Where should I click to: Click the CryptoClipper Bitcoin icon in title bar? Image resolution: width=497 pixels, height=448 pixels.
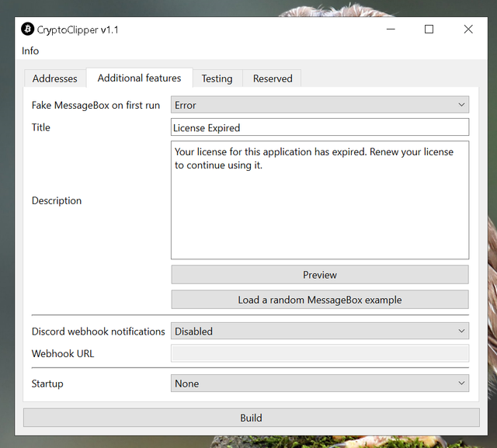[x=28, y=30]
